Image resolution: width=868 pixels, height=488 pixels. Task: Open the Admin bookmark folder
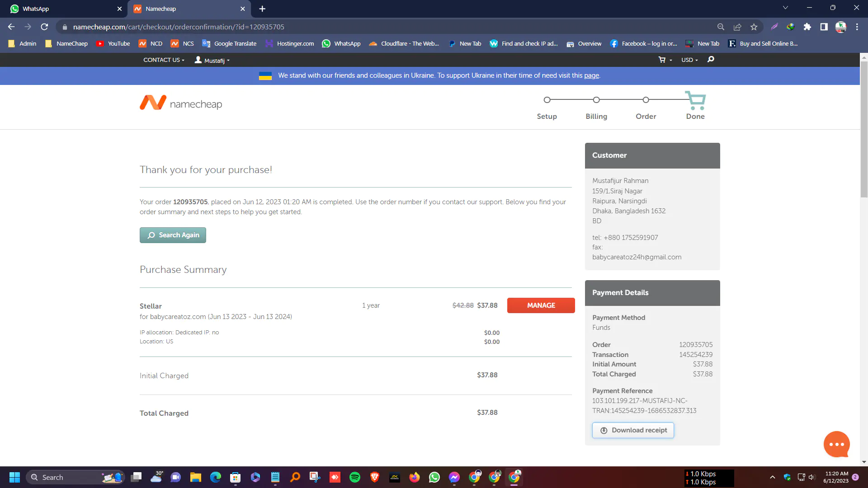pos(22,43)
